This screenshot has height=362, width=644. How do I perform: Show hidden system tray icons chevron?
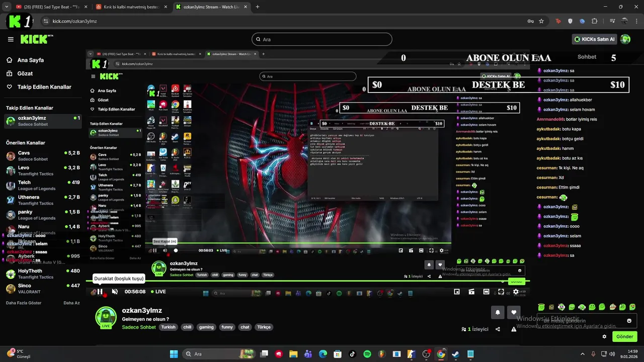click(x=583, y=354)
